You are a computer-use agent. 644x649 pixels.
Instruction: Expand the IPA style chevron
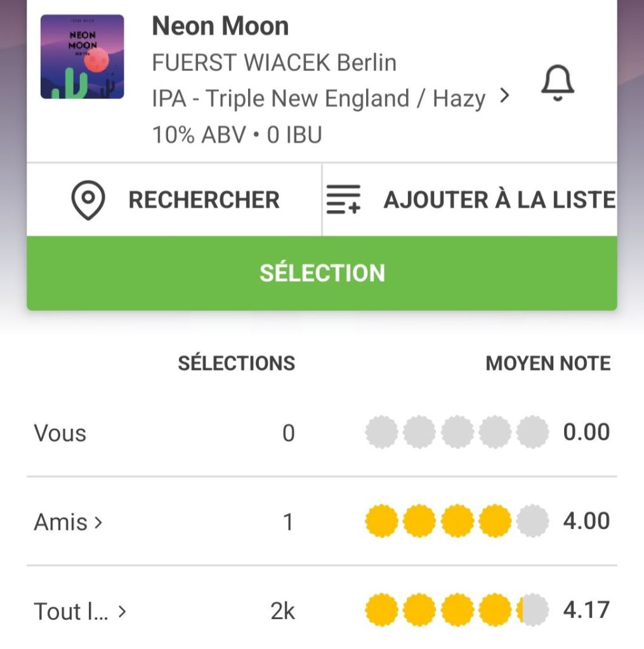tap(504, 96)
